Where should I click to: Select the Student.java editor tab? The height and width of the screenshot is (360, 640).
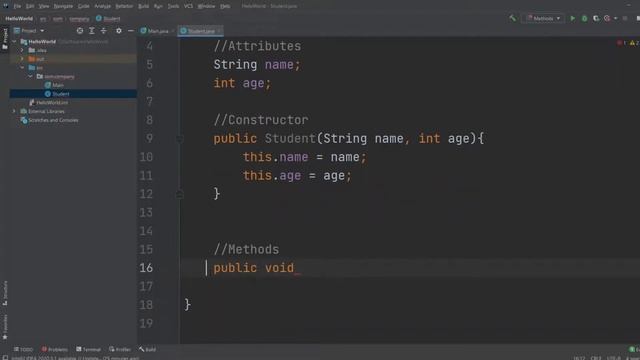[x=200, y=31]
